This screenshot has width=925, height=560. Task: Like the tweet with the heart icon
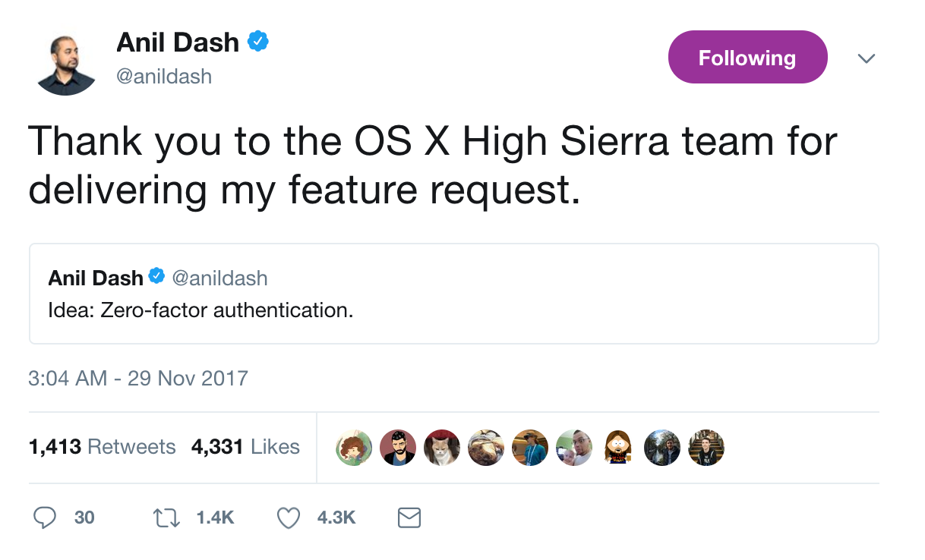point(288,518)
